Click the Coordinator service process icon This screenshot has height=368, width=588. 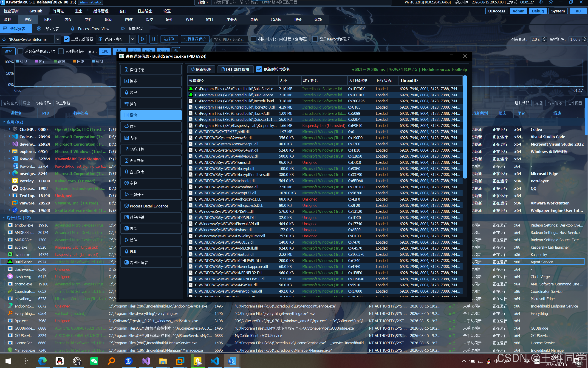click(x=10, y=291)
